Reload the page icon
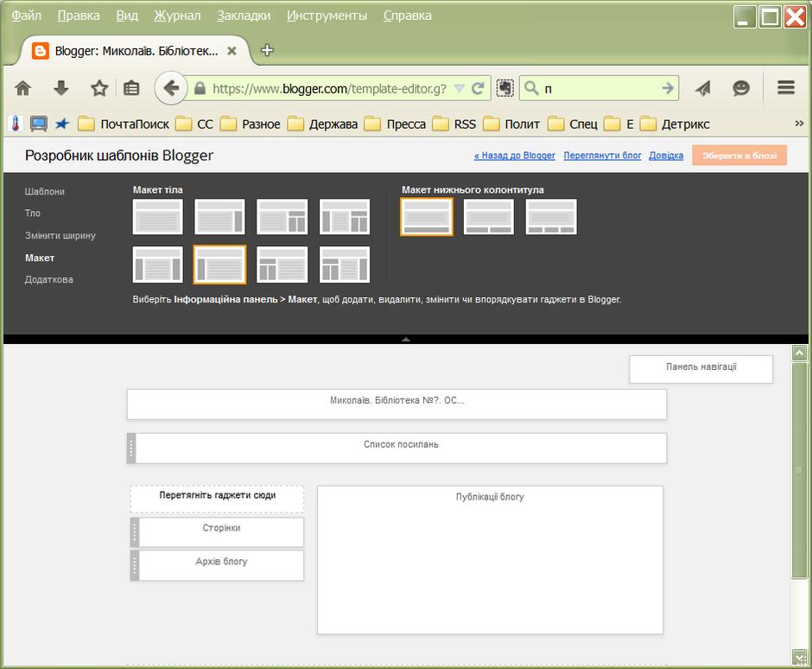The height and width of the screenshot is (669, 812). 478,89
